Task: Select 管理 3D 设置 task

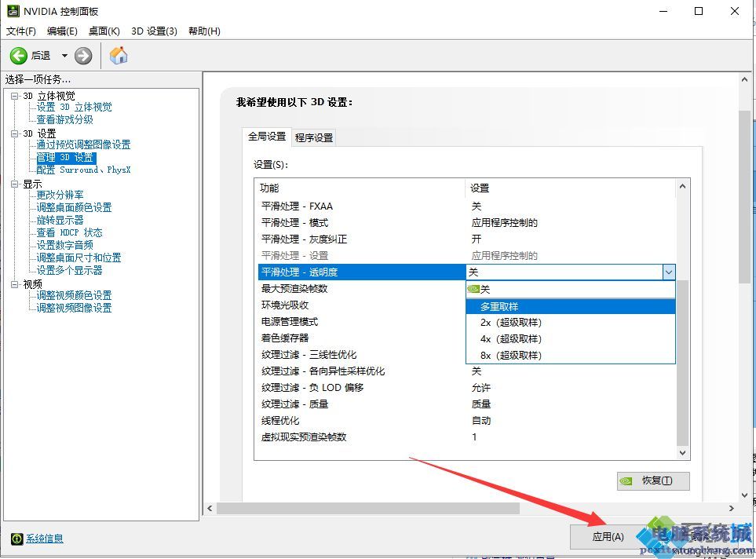Action: [66, 158]
